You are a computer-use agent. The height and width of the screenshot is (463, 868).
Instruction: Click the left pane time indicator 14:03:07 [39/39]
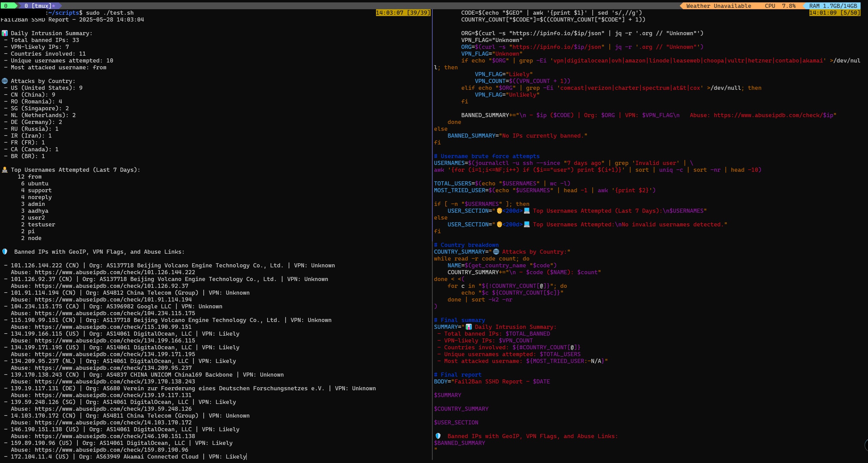point(403,13)
